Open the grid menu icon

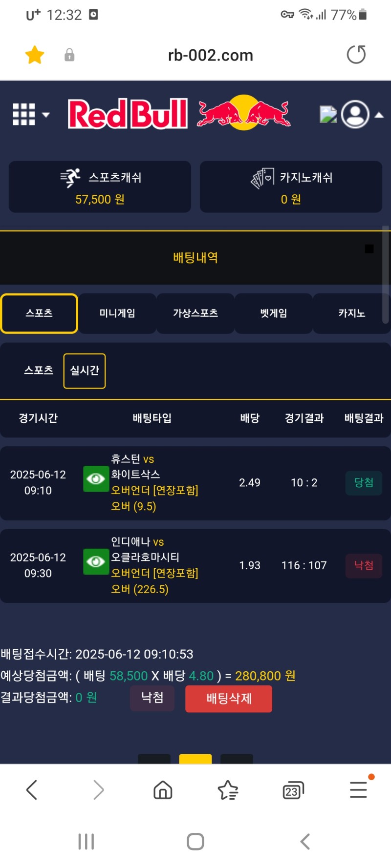[24, 115]
